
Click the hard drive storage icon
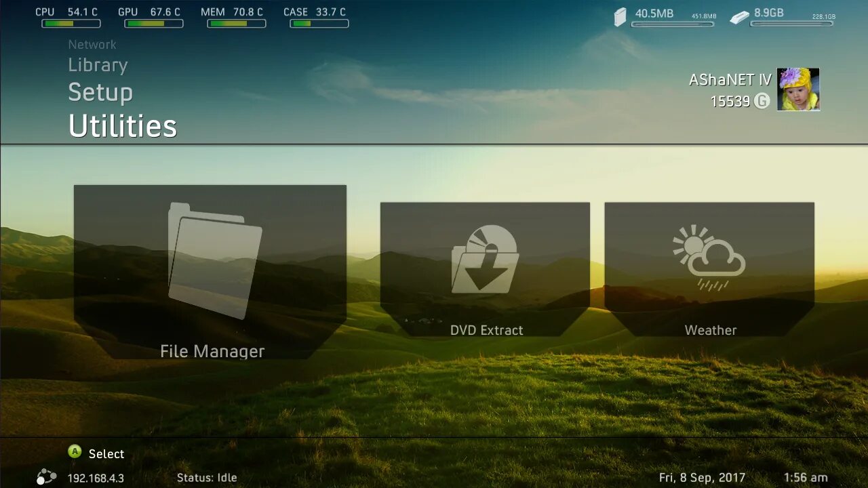(x=738, y=18)
